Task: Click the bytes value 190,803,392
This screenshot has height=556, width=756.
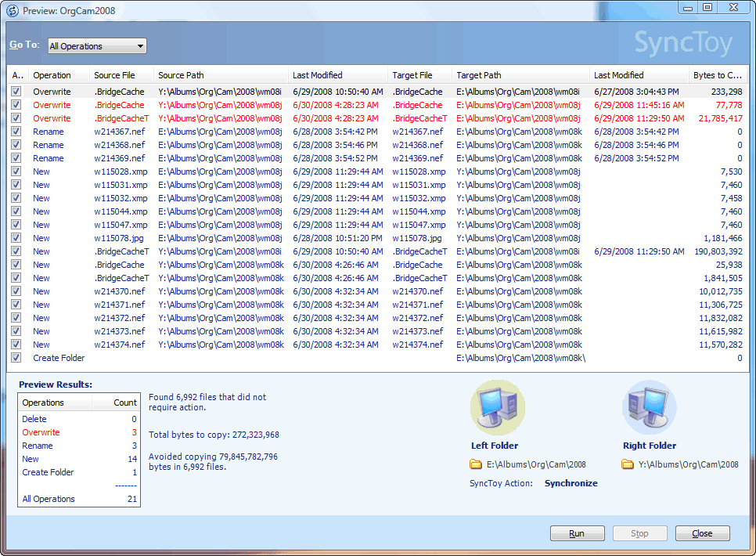Action: 718,251
